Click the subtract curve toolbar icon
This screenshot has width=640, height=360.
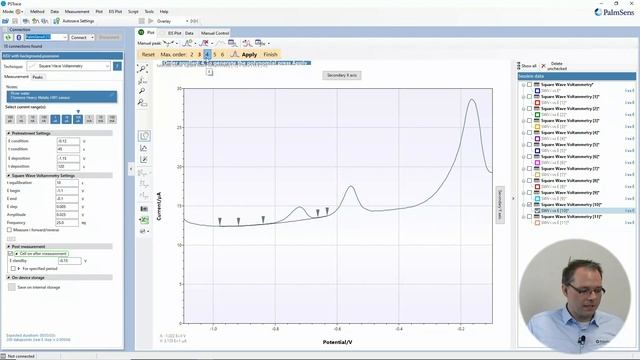(247, 43)
